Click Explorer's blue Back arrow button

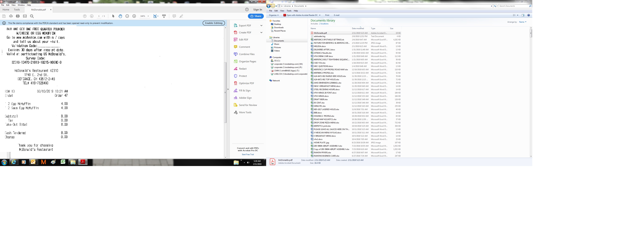click(x=269, y=6)
